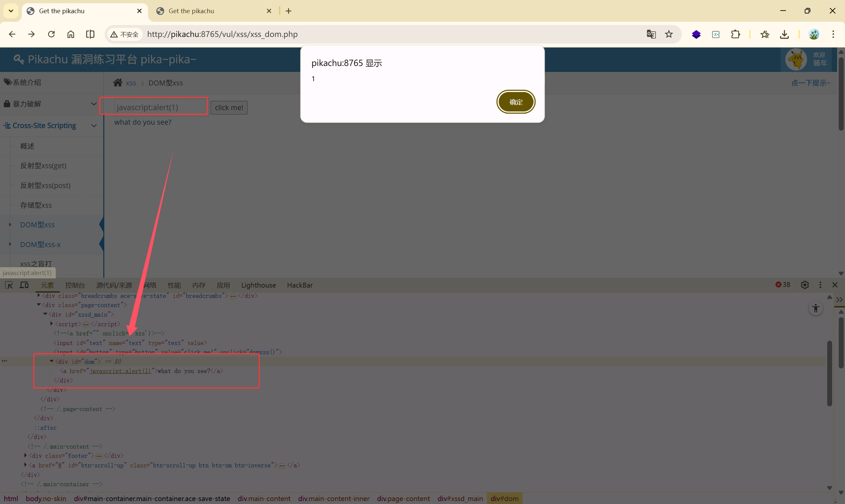Bookmark this page with the star icon
The image size is (845, 504).
click(x=669, y=34)
